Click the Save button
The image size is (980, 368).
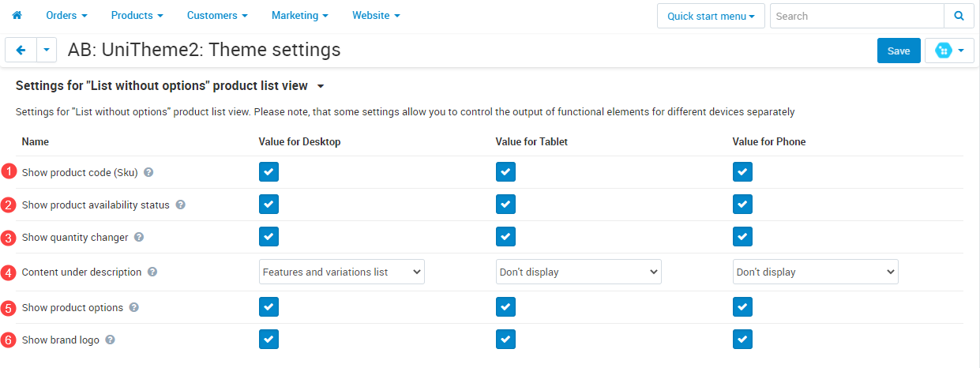(899, 51)
